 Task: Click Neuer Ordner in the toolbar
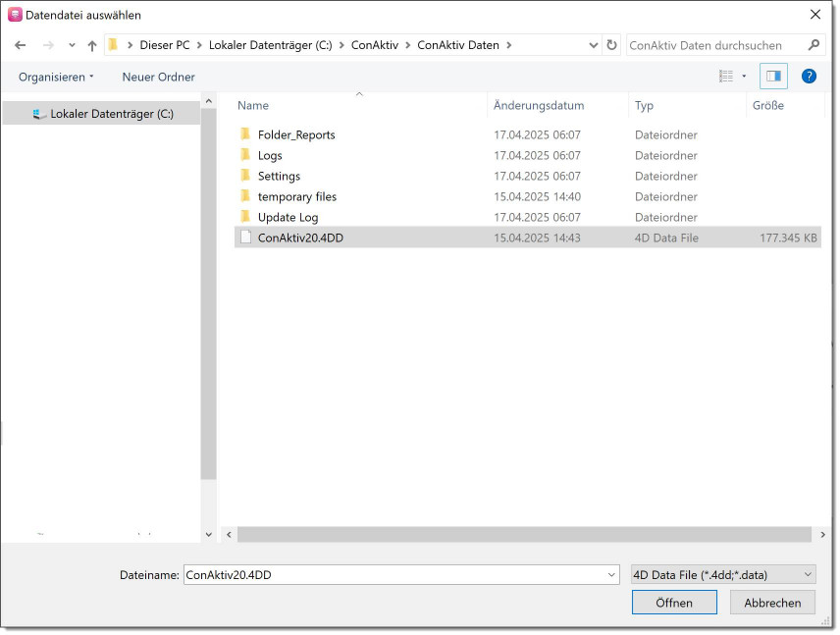point(158,77)
